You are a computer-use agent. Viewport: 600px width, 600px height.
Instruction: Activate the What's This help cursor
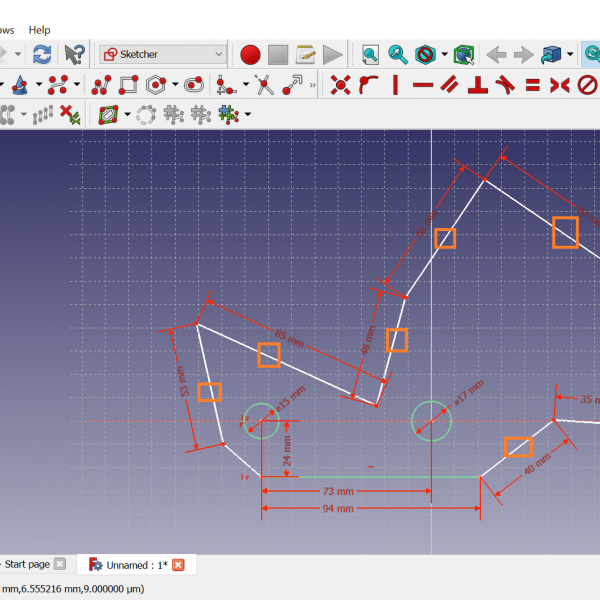(x=74, y=54)
